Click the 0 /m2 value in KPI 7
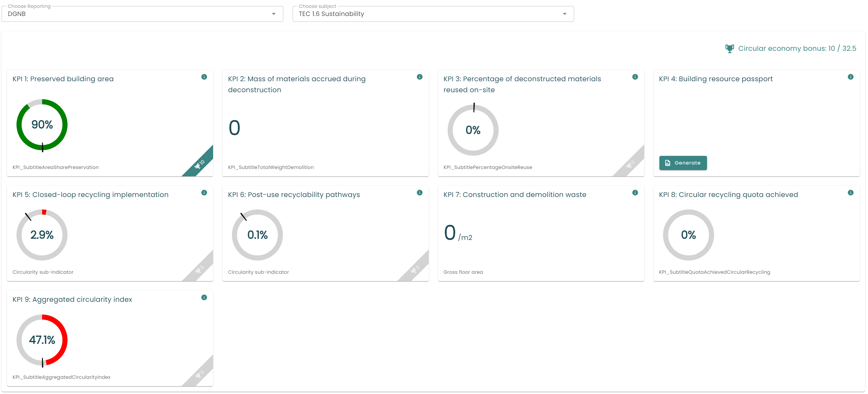The image size is (868, 394). click(458, 233)
